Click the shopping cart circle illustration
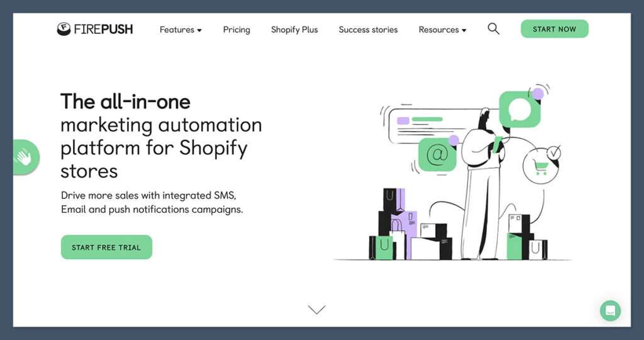 pyautogui.click(x=540, y=166)
